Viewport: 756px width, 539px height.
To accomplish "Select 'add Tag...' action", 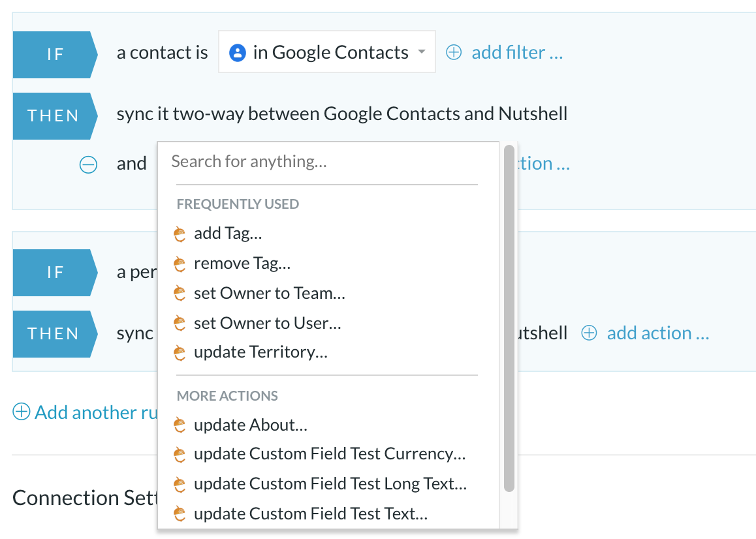I will tap(228, 234).
